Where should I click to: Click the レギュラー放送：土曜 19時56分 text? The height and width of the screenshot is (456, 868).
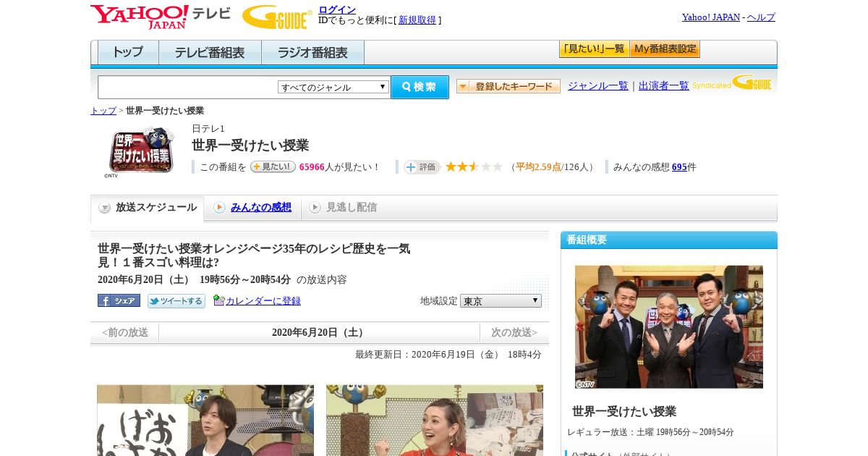click(x=651, y=432)
